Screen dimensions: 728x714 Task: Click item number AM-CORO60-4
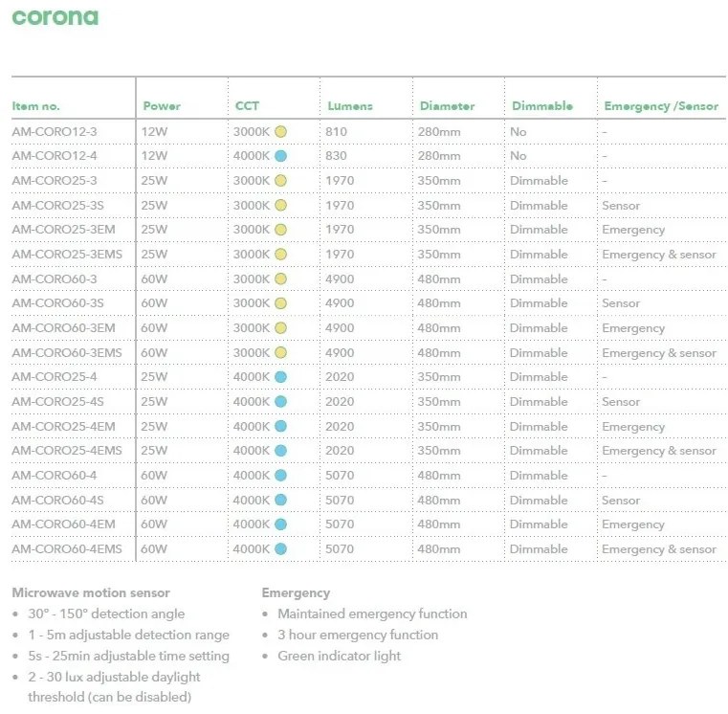pos(55,476)
